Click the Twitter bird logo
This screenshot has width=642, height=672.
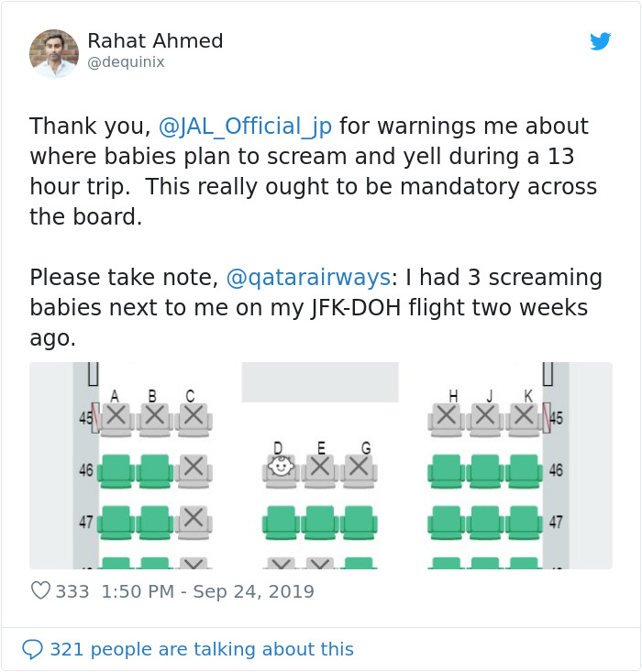(600, 41)
